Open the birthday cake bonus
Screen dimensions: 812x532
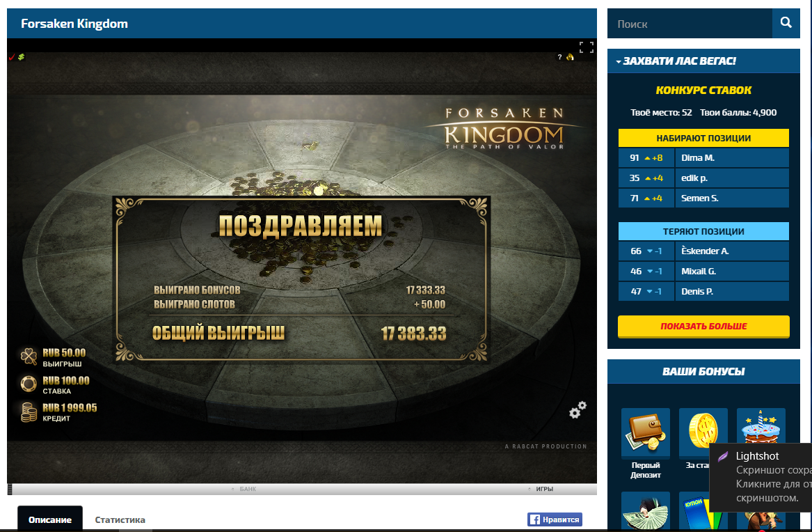tap(761, 426)
